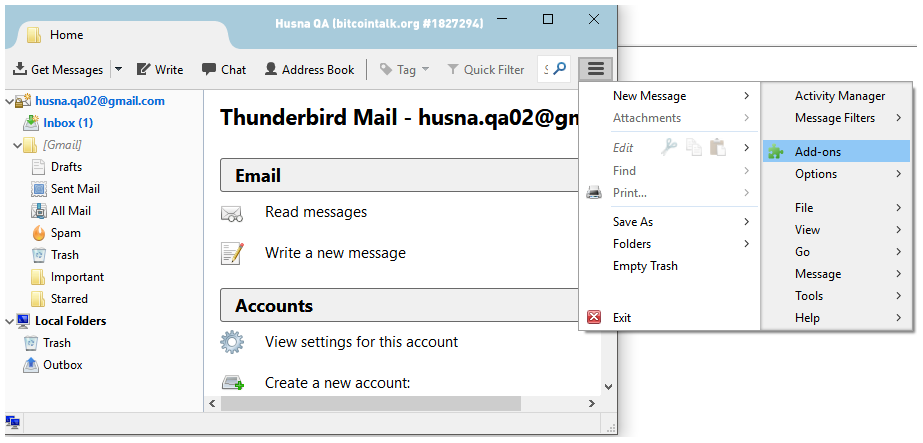
Task: Open Chat from the toolbar
Action: (x=224, y=69)
